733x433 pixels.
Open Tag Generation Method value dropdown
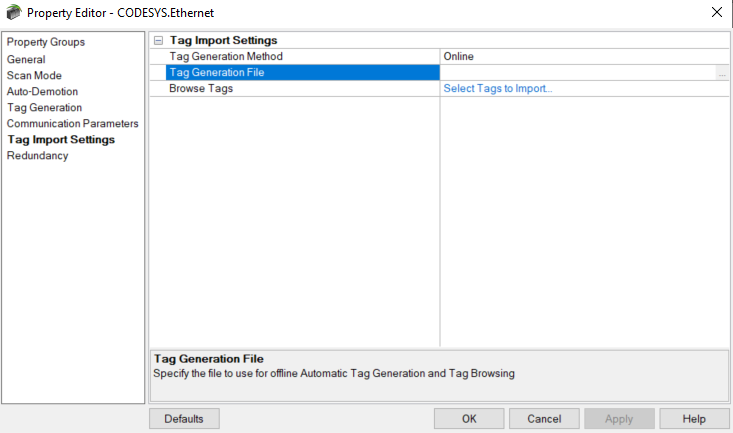(583, 57)
